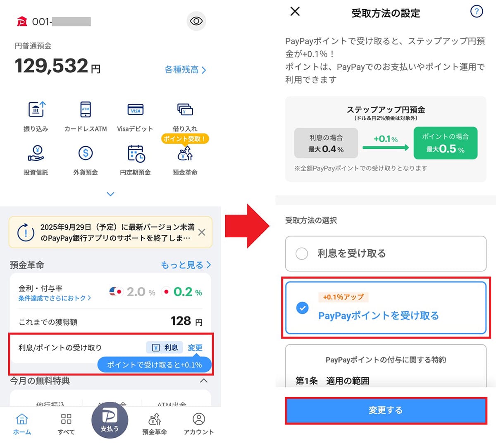
Task: Tap the 変更する button
Action: click(386, 410)
